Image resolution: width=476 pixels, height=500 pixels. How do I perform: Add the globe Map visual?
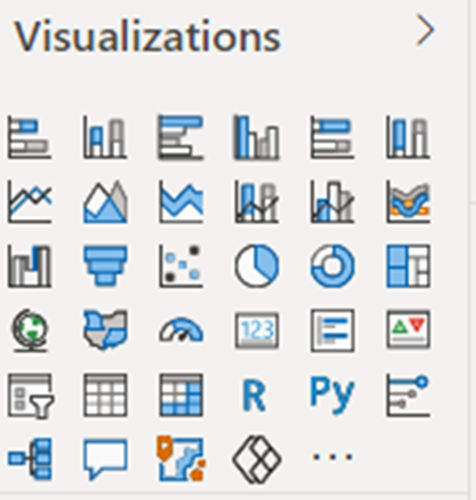click(x=29, y=330)
